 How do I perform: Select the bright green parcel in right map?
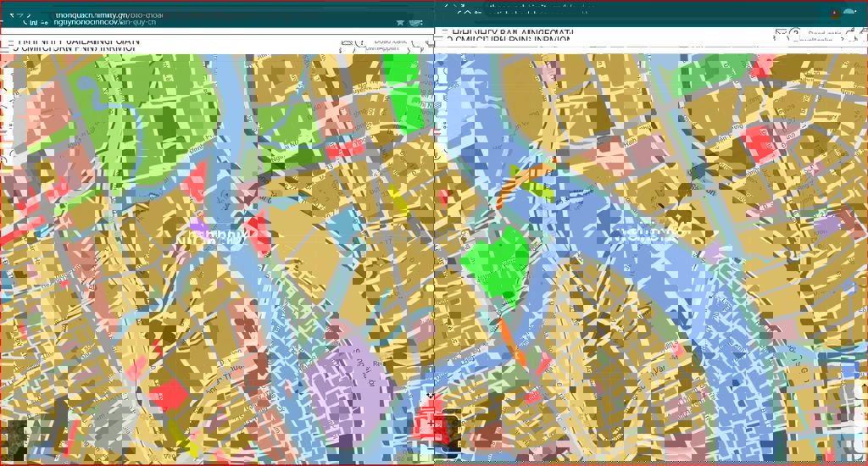[x=499, y=264]
